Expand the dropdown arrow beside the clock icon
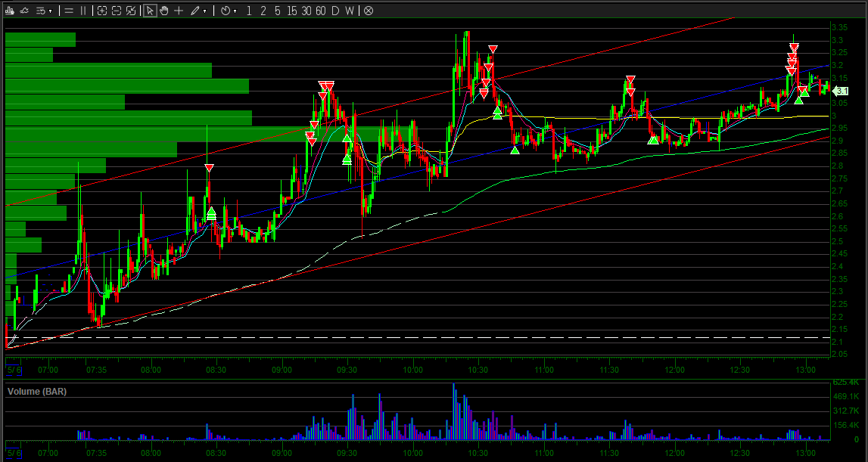868x462 pixels. coord(235,11)
